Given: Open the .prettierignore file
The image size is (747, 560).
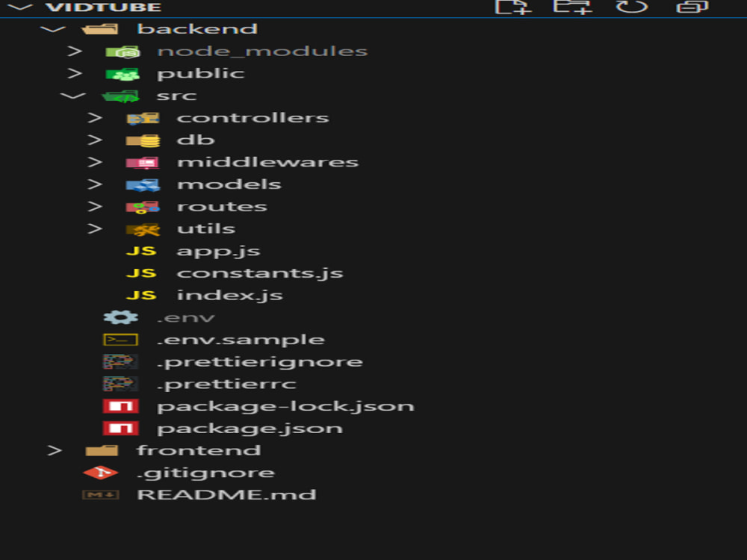Looking at the screenshot, I should (260, 362).
